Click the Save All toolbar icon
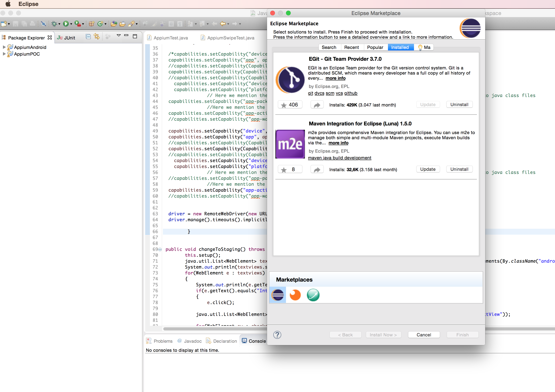The width and height of the screenshot is (555, 392). 24,24
